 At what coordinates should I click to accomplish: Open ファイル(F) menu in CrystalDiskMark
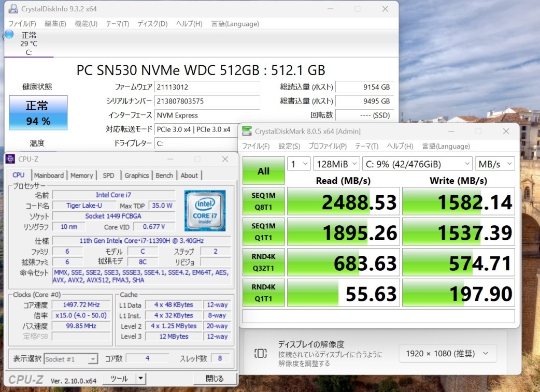click(255, 146)
